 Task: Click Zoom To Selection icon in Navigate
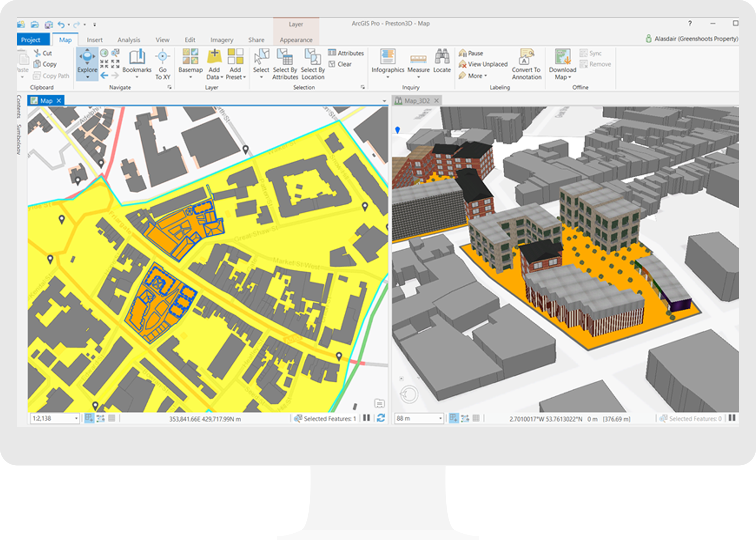[x=116, y=53]
